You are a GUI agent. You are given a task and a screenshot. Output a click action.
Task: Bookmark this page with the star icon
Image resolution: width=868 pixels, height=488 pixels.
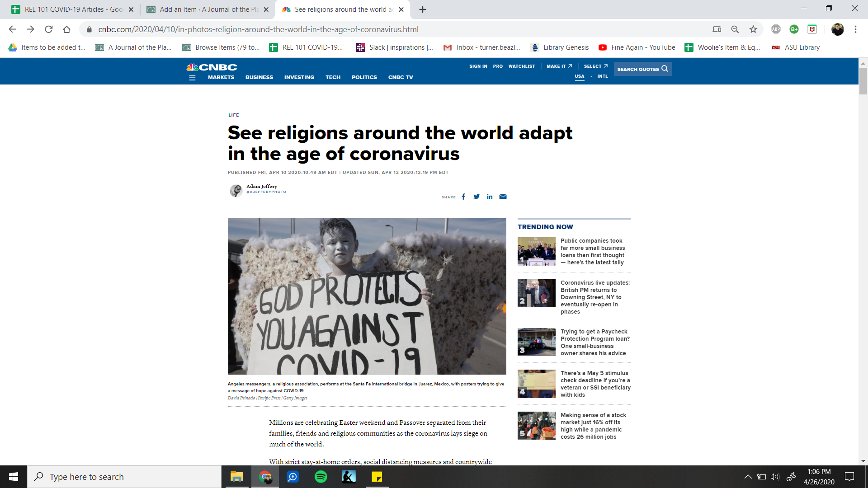(753, 29)
